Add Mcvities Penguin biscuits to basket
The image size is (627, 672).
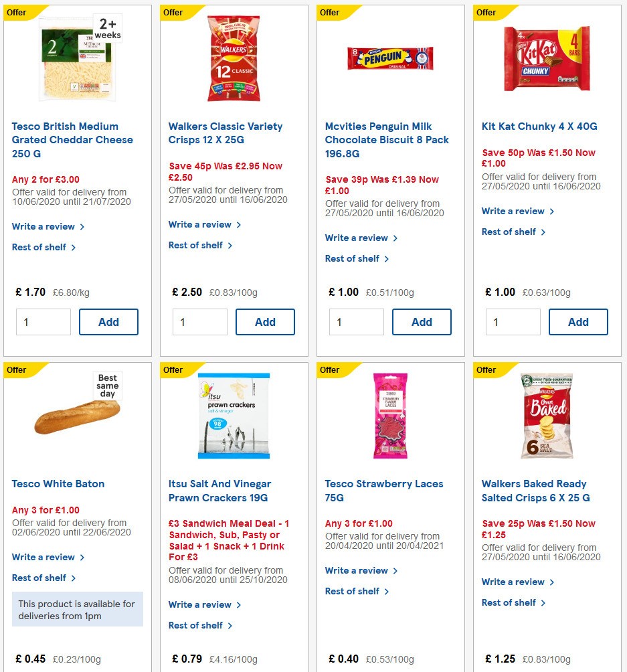click(422, 322)
